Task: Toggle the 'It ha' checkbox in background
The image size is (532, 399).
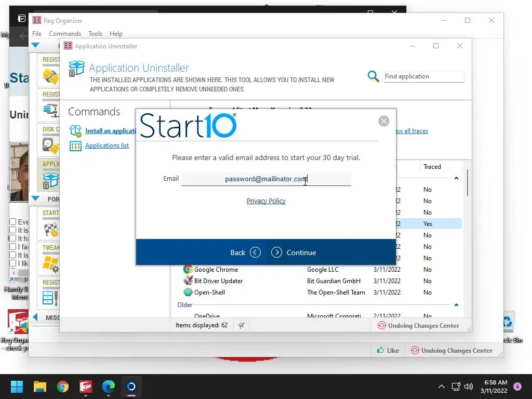Action: click(13, 238)
